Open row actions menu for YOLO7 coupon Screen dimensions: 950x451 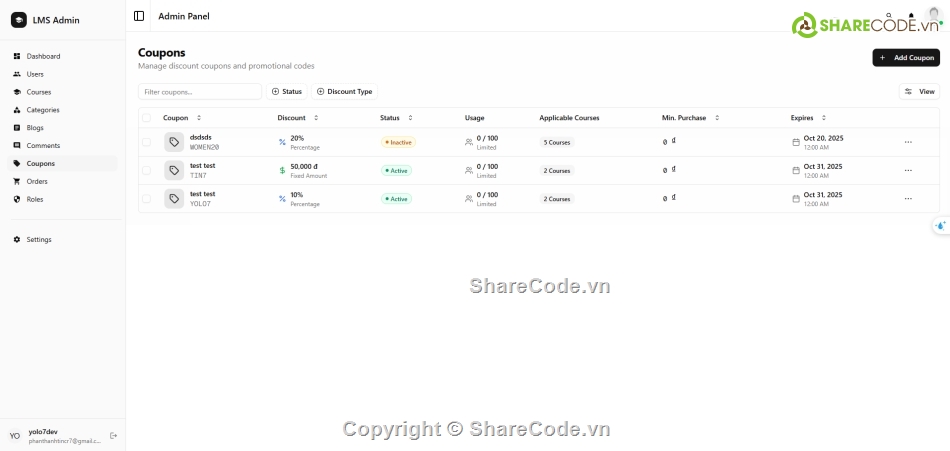click(908, 198)
